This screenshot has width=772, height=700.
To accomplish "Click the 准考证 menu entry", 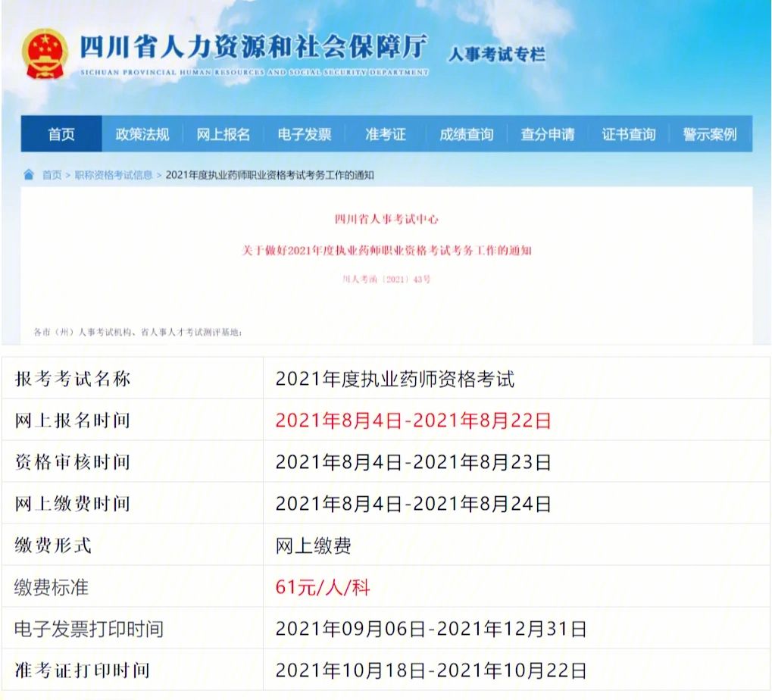I will tap(386, 134).
